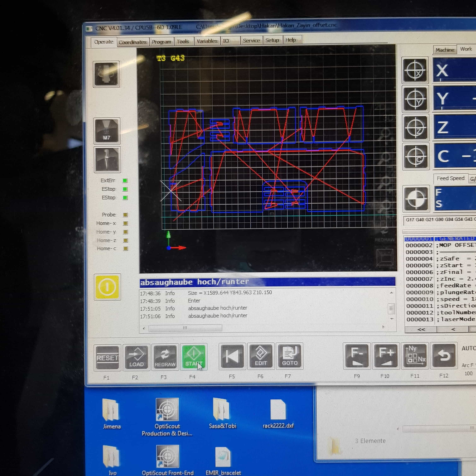
Task: Zero the Z axis crosshair icon
Action: point(416,128)
